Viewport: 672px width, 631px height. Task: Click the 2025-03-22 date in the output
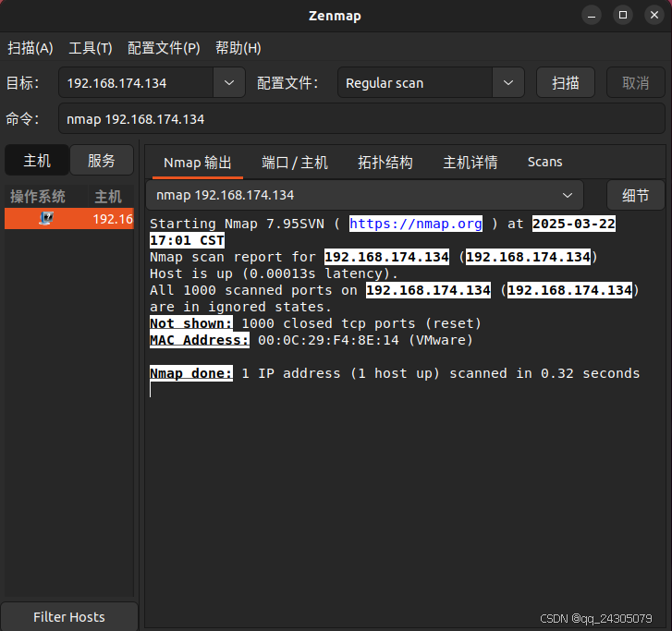point(574,224)
